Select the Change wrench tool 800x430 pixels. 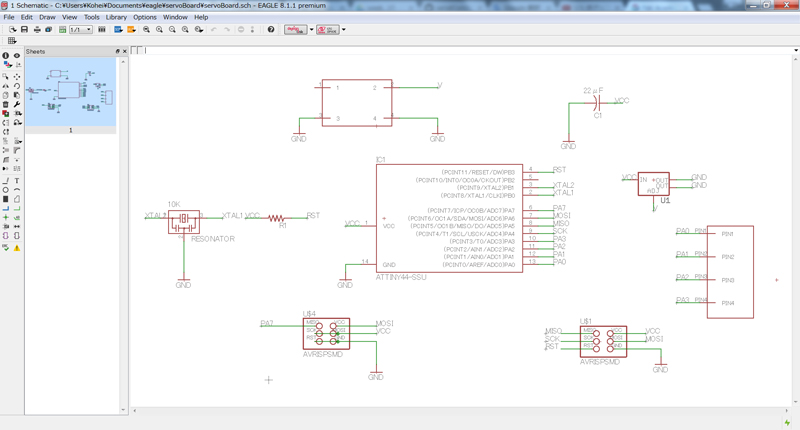[17, 104]
